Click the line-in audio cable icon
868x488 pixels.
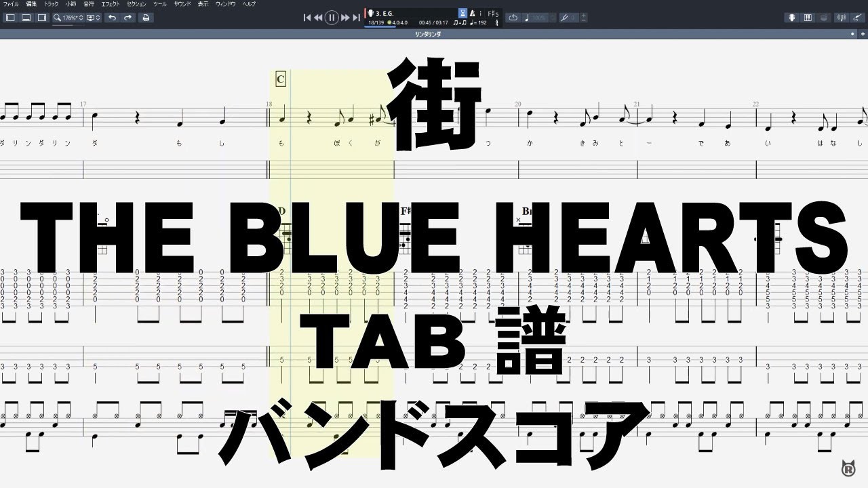[x=857, y=17]
